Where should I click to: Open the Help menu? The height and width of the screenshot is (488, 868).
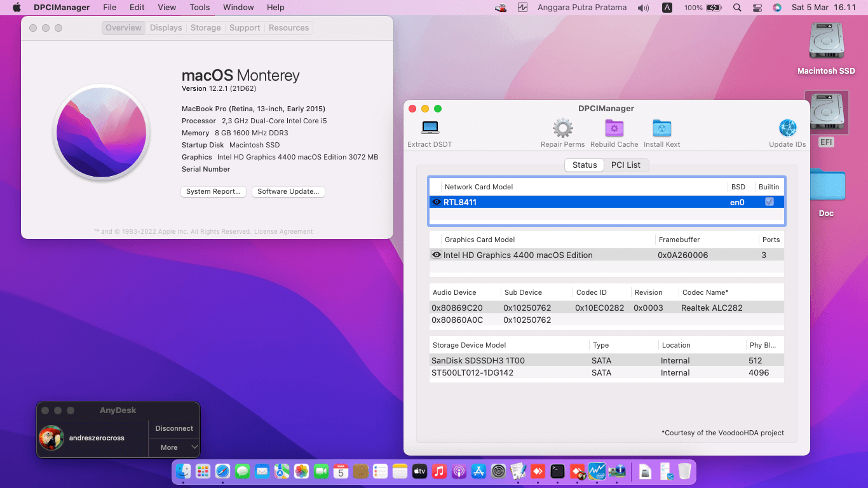pos(276,8)
